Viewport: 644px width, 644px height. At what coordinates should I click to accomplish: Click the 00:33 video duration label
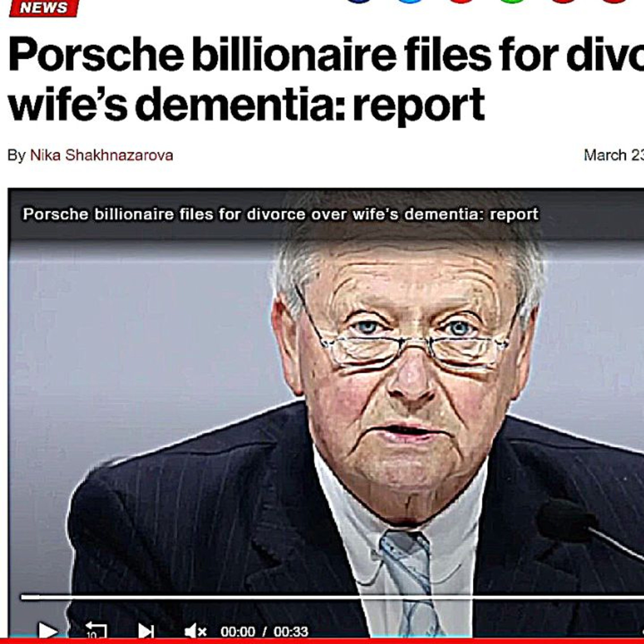point(291,631)
